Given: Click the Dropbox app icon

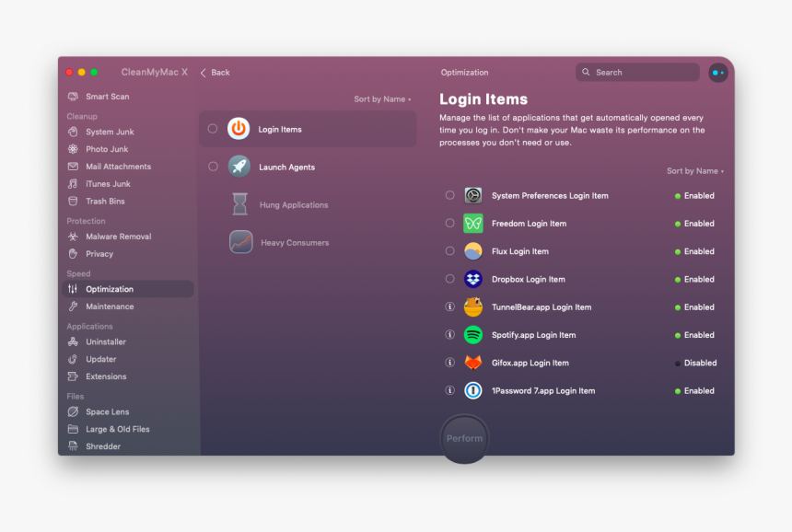Looking at the screenshot, I should [x=472, y=279].
